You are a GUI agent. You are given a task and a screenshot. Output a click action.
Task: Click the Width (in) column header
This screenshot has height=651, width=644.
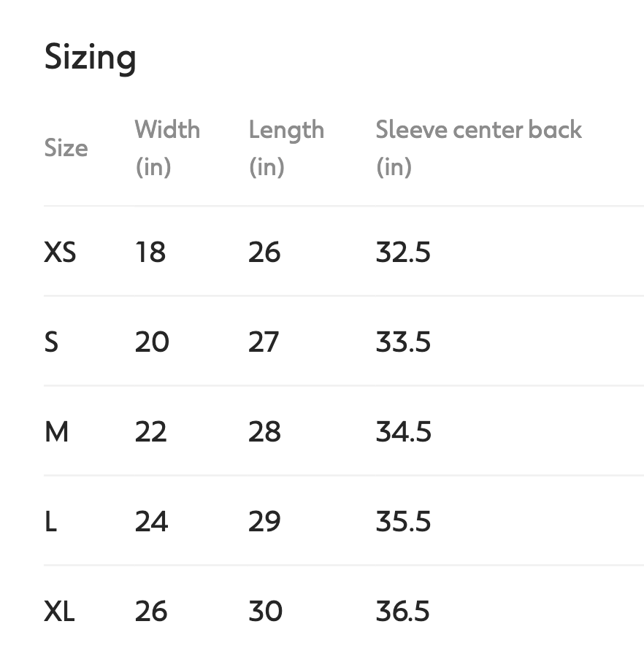167,148
